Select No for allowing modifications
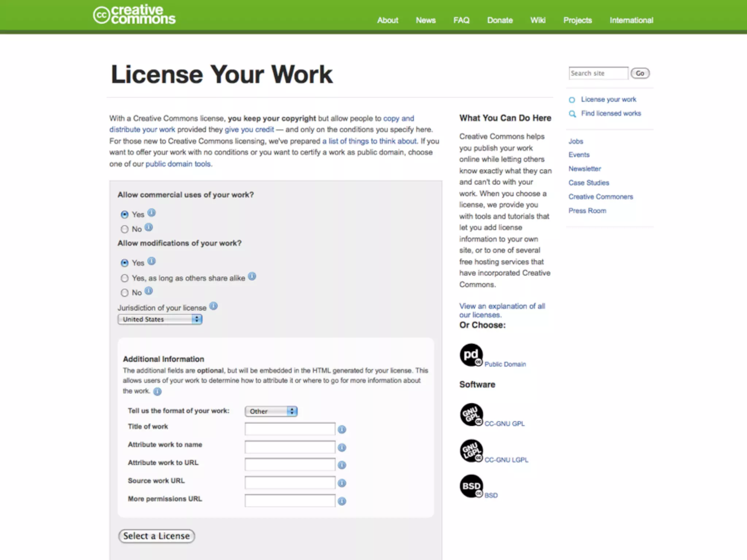 [125, 293]
